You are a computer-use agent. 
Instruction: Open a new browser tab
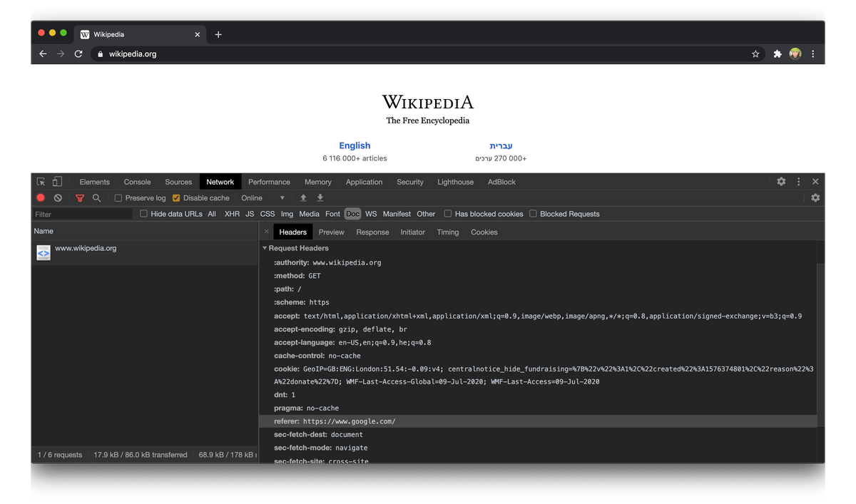pyautogui.click(x=218, y=34)
